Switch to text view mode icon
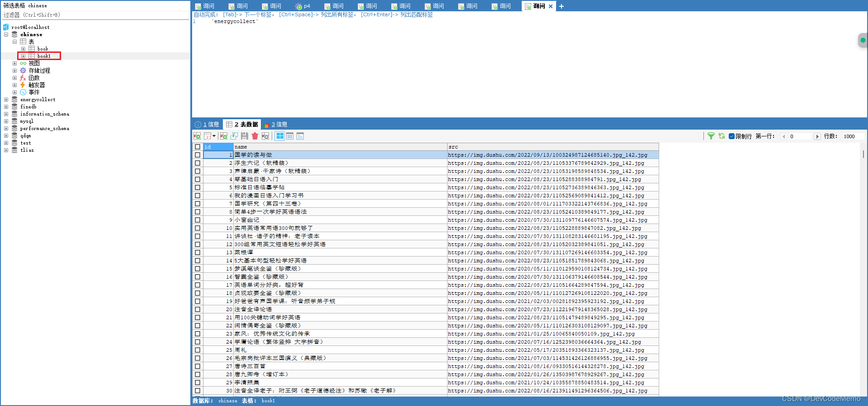868x406 pixels. click(300, 136)
